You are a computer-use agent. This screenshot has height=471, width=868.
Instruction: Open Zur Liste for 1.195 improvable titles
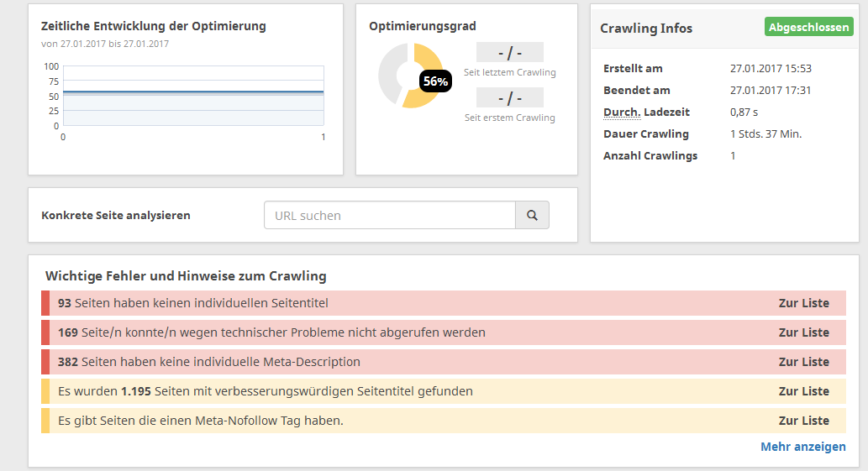click(803, 391)
